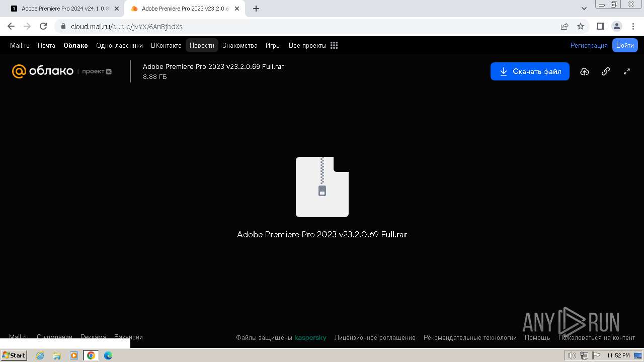The height and width of the screenshot is (362, 644).
Task: Click the 11:52 PM taskbar clock
Action: click(x=618, y=355)
